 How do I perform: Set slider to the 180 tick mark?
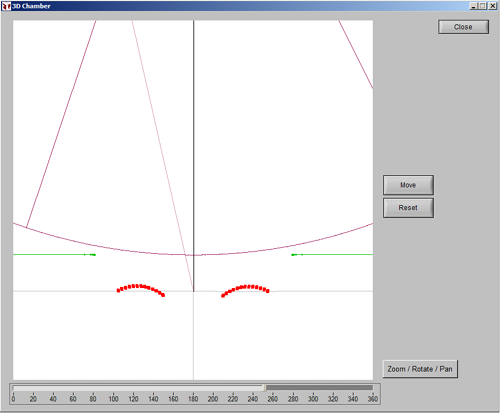point(193,388)
